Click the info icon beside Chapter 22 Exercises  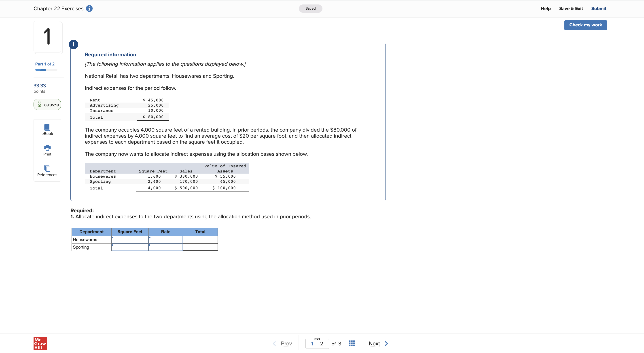[x=89, y=8]
